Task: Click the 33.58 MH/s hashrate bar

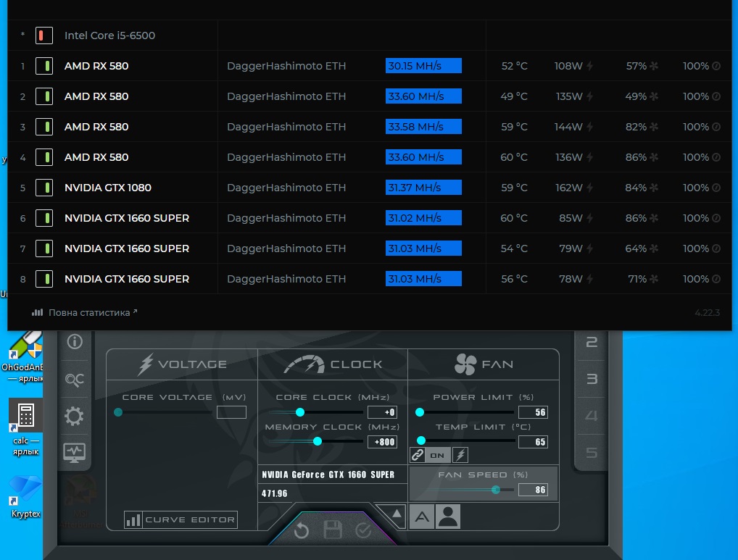Action: (423, 127)
